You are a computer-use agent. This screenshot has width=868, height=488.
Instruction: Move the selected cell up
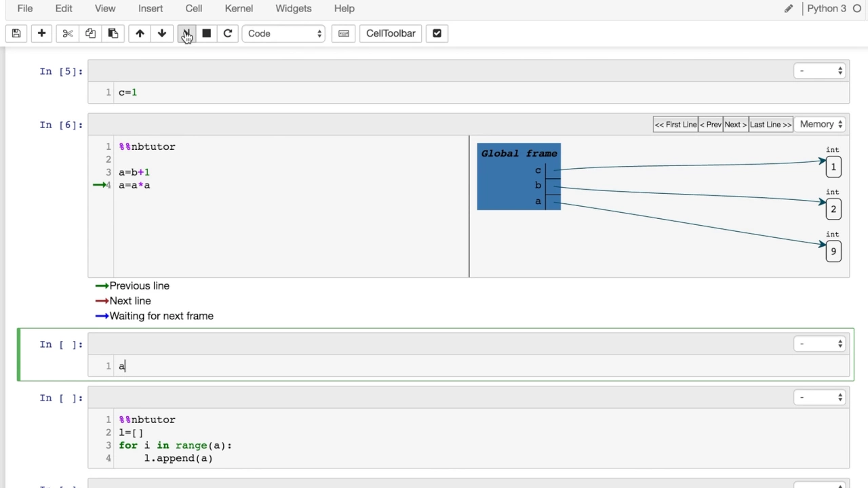(x=140, y=33)
